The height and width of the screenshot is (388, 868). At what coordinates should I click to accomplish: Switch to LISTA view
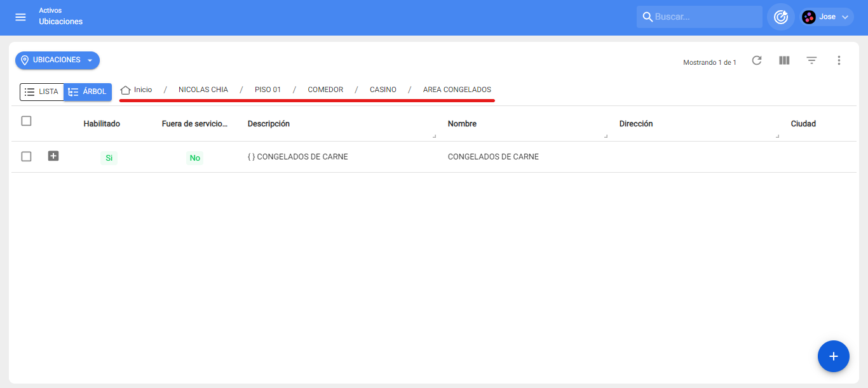coord(42,92)
